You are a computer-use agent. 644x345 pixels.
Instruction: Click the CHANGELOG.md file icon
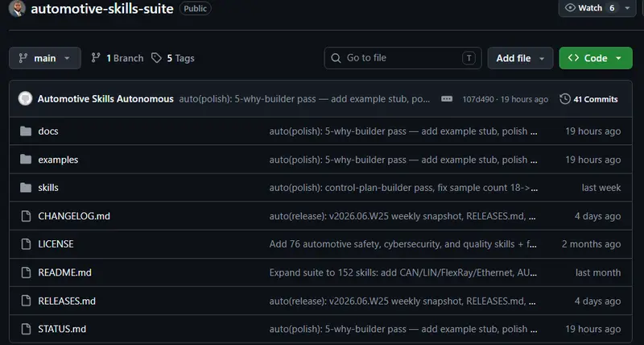pyautogui.click(x=26, y=216)
